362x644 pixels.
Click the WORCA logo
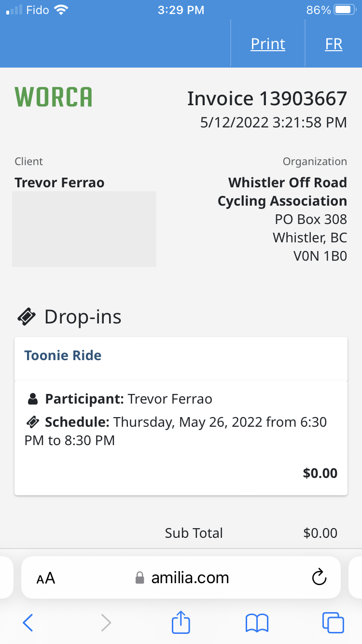click(54, 97)
